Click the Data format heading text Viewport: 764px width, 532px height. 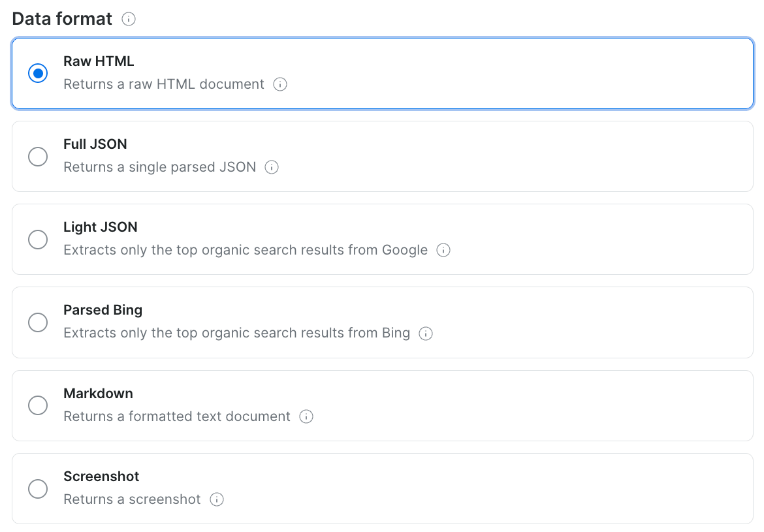[x=62, y=19]
